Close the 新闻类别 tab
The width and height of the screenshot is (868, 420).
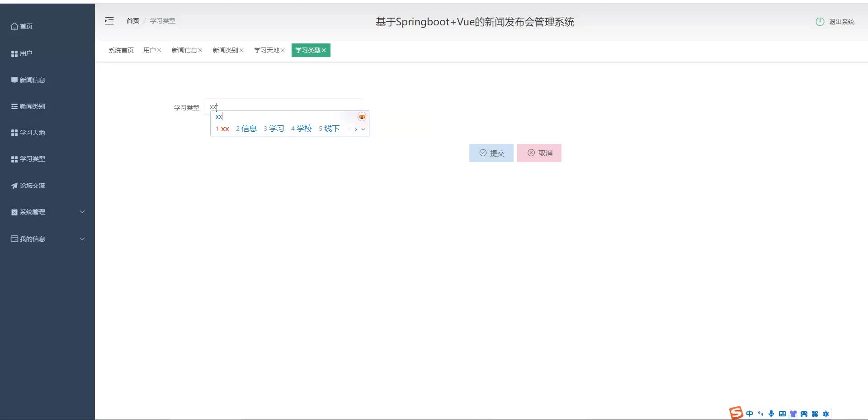pos(241,50)
